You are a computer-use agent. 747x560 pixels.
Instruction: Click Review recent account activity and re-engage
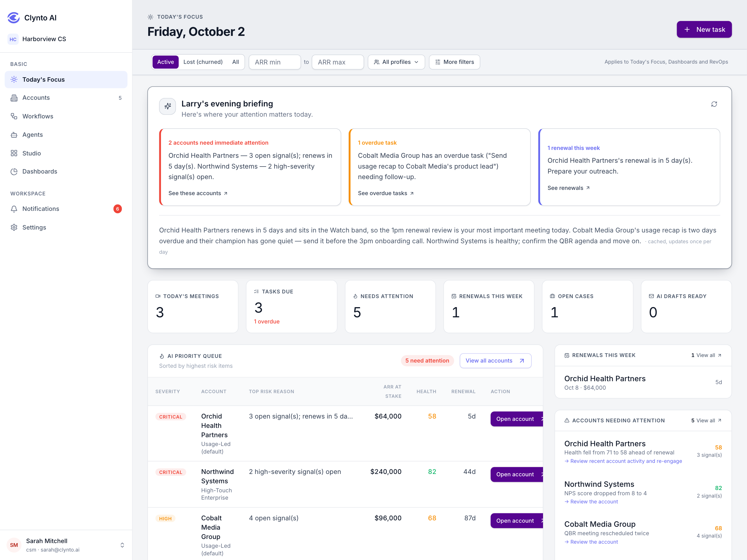[623, 461]
